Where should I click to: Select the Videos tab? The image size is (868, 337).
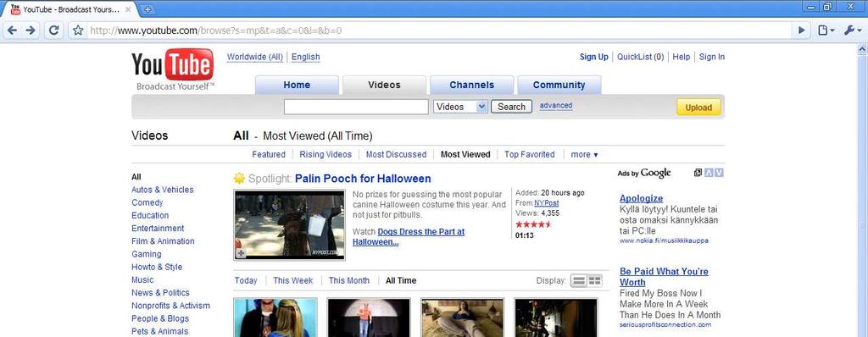click(384, 86)
